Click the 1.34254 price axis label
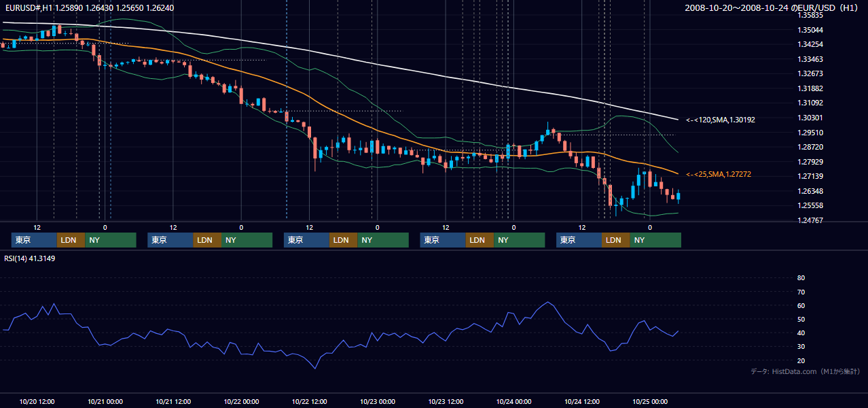 810,44
